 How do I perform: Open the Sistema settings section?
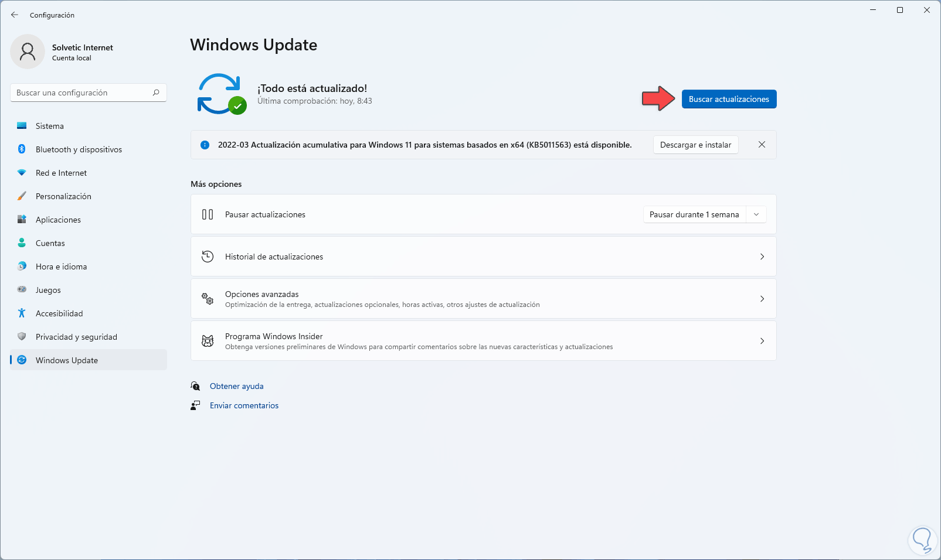click(x=89, y=126)
